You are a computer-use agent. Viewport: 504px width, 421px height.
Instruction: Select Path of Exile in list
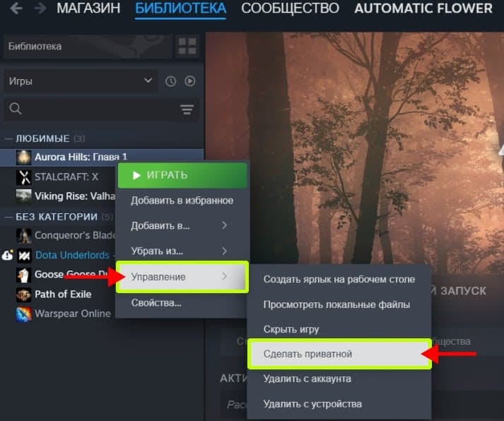(63, 295)
